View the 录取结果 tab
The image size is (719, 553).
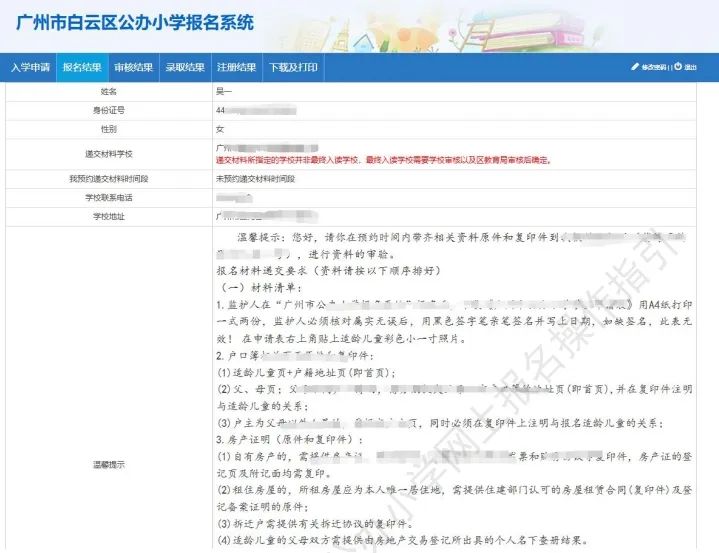[x=185, y=67]
